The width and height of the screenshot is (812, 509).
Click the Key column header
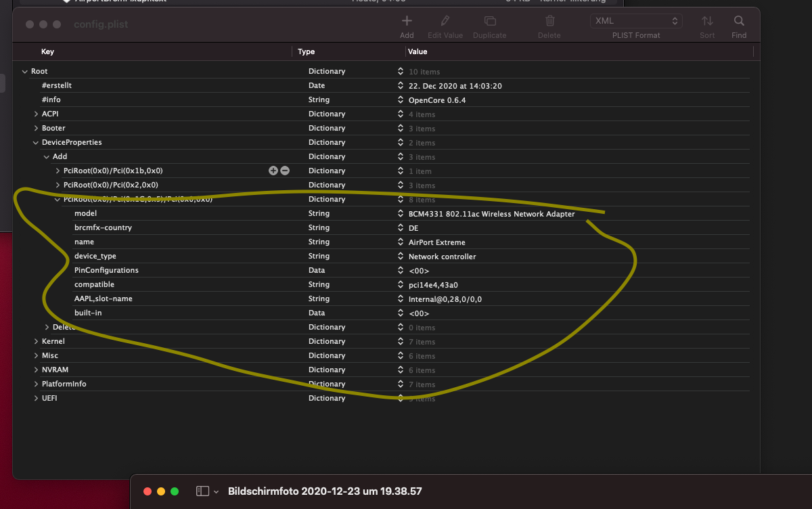pos(47,51)
